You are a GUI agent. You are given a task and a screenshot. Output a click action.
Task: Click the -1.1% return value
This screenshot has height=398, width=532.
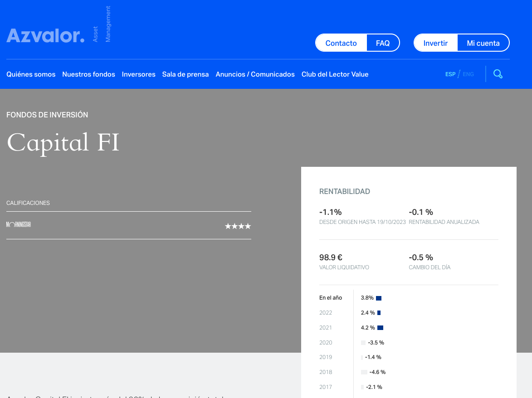[x=331, y=212]
